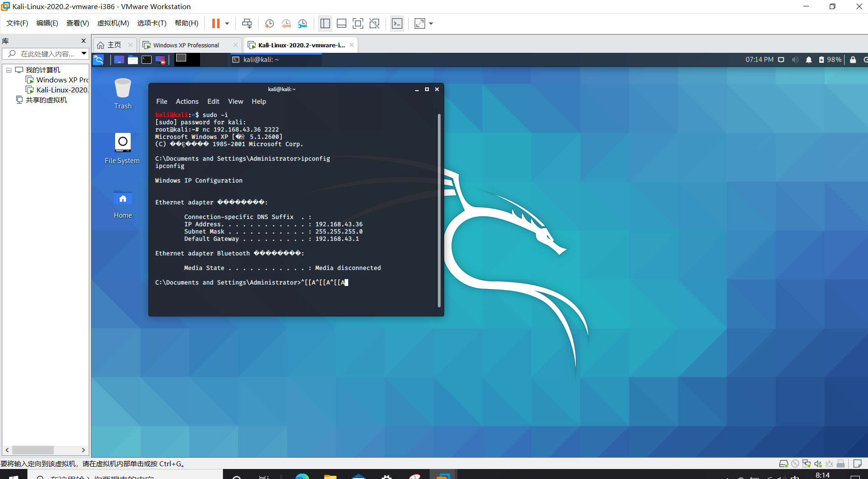Click the VMware hard disk status icon
The height and width of the screenshot is (479, 868).
(783, 464)
